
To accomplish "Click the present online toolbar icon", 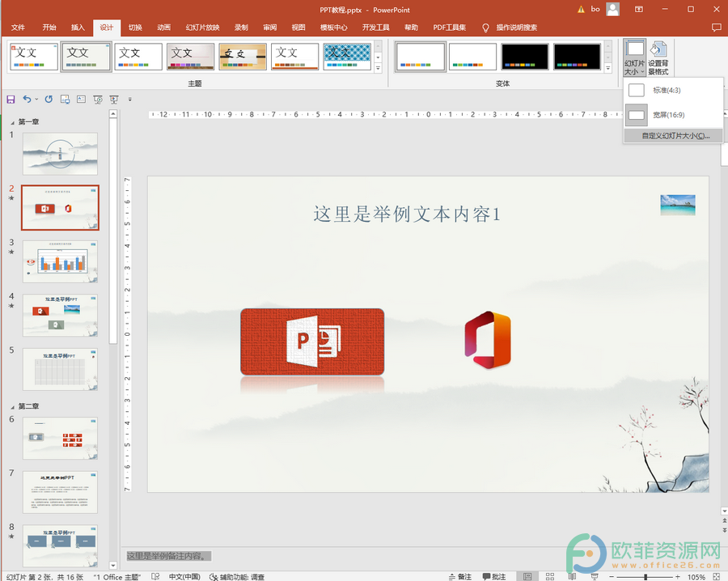I will pyautogui.click(x=65, y=99).
